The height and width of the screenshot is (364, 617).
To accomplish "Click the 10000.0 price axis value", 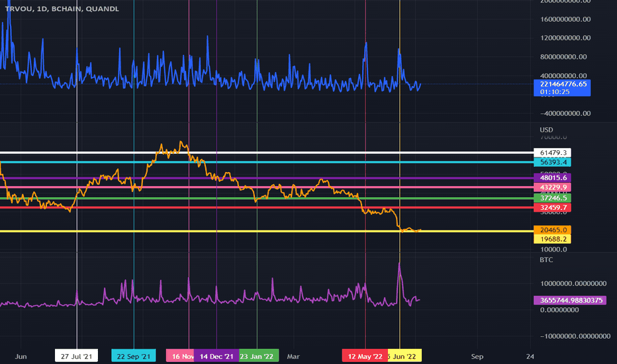I will click(553, 250).
